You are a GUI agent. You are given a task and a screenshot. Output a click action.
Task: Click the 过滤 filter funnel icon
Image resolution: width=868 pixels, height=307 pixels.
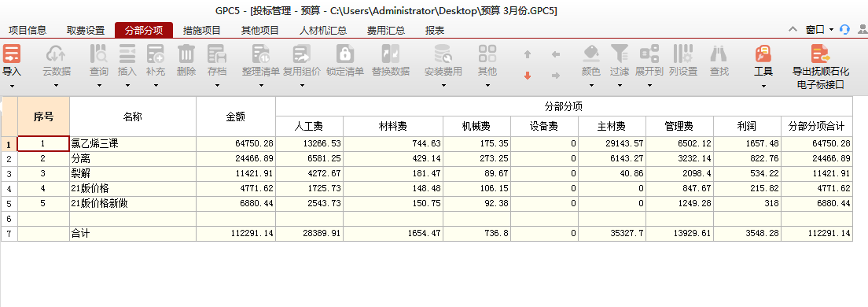[x=620, y=54]
